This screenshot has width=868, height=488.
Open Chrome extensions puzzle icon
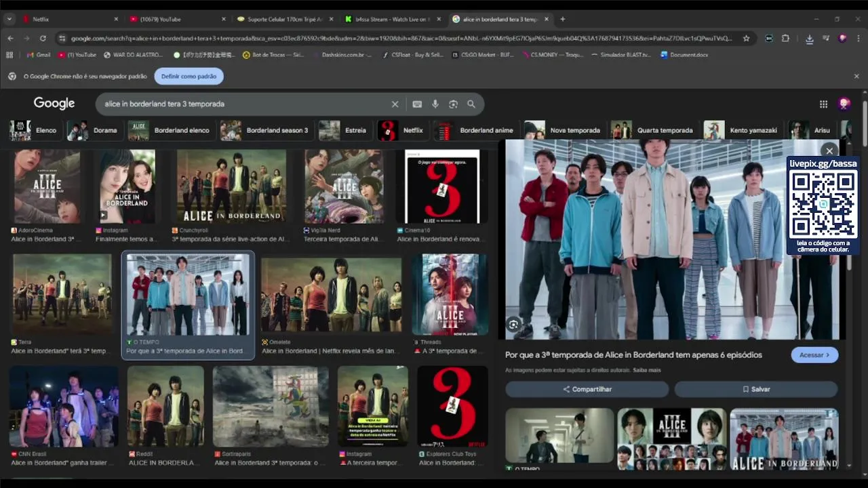[785, 39]
